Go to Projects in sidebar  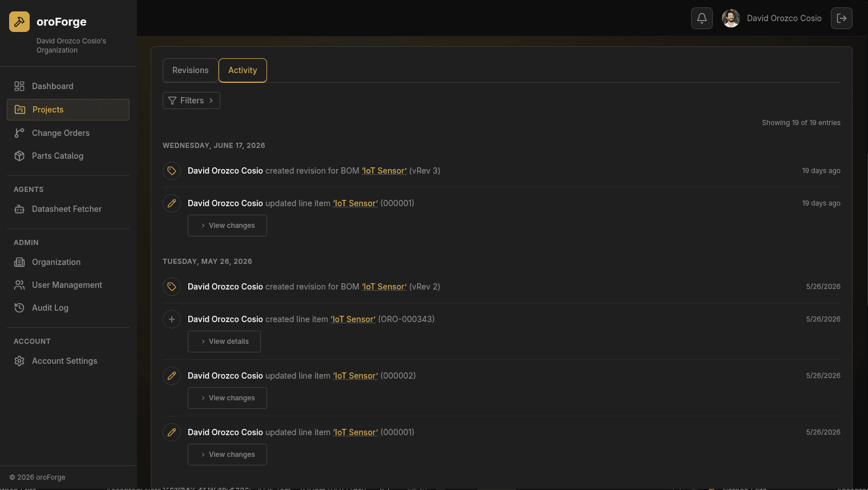point(68,110)
